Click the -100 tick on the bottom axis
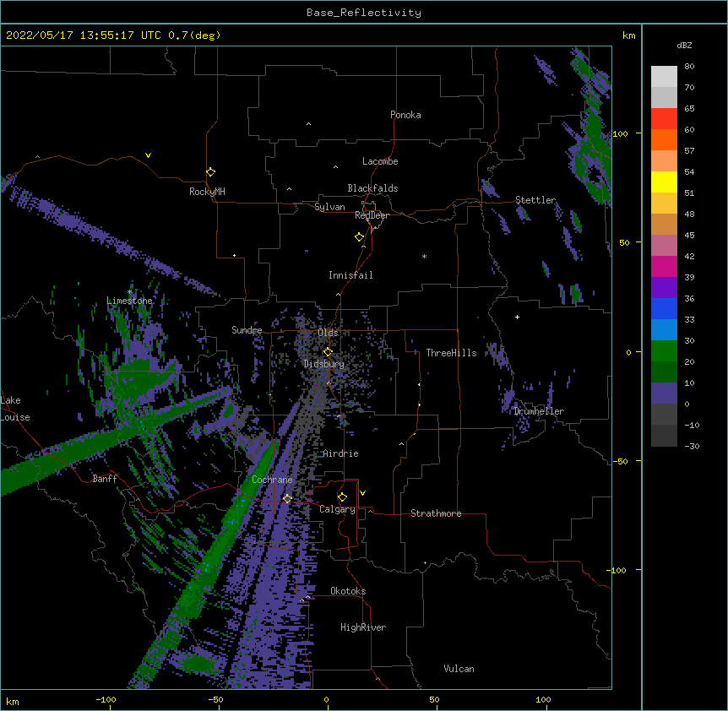This screenshot has width=728, height=711. coord(106,700)
